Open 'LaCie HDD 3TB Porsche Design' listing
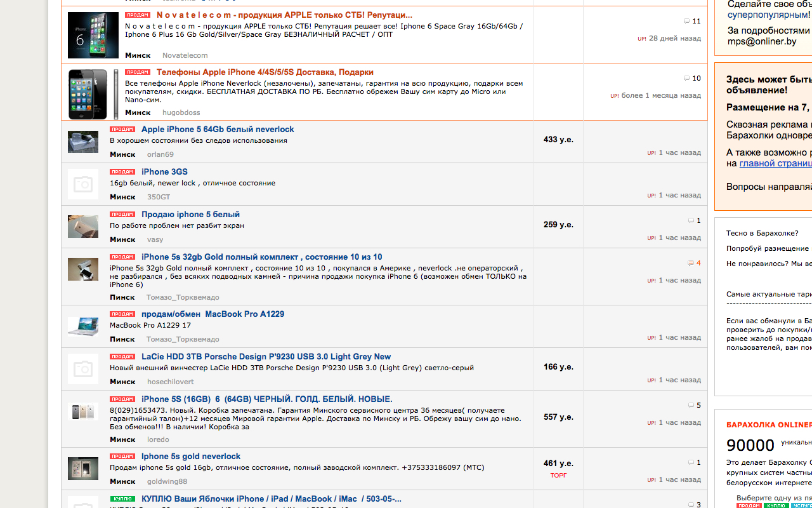This screenshot has height=508, width=812. tap(266, 356)
